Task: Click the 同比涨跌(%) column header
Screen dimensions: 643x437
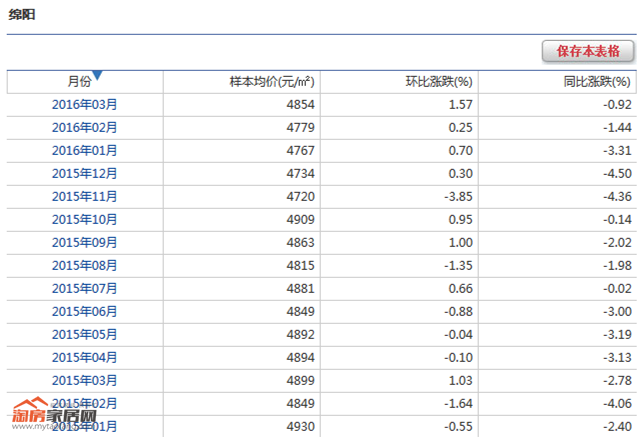Action: [x=598, y=82]
